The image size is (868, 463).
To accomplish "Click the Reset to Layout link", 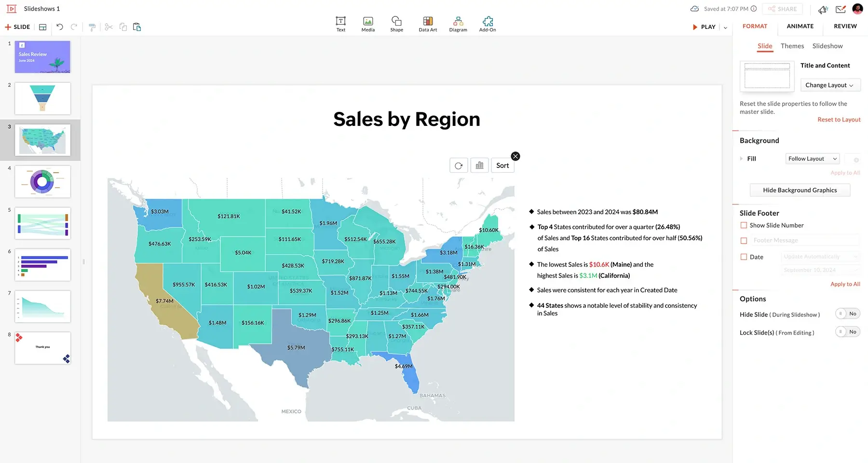I will tap(839, 120).
